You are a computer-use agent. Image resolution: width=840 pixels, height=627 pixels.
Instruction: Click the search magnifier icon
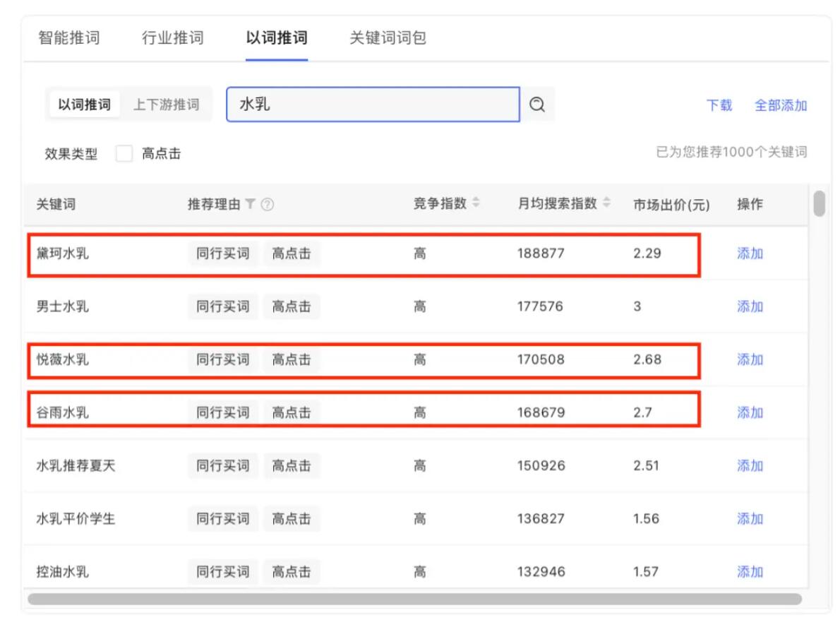[536, 104]
